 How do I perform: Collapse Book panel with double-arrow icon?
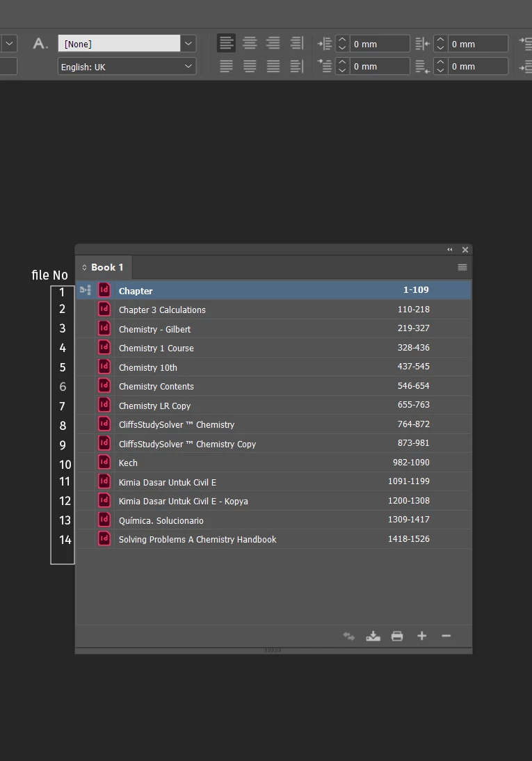click(x=449, y=250)
